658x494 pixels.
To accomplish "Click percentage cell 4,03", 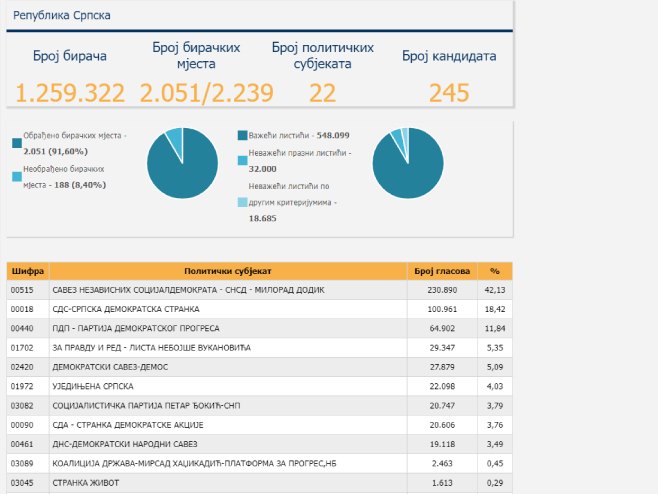I will 495,387.
